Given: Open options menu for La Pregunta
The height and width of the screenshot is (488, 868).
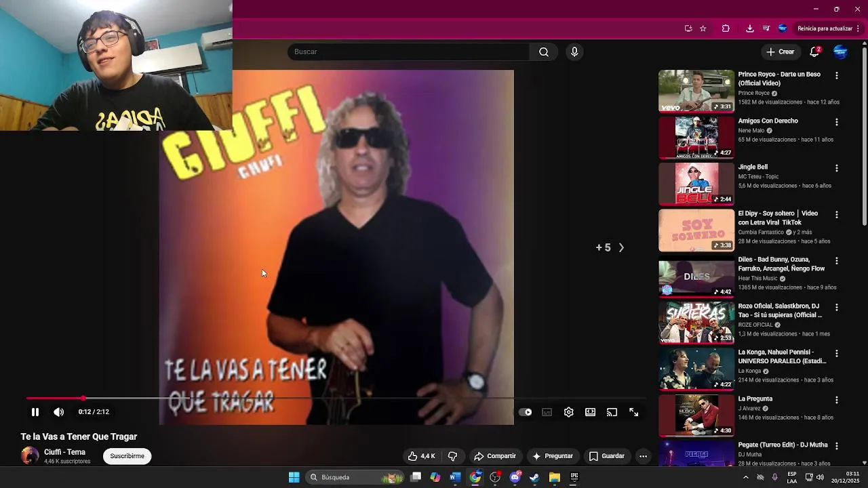Looking at the screenshot, I should (837, 400).
